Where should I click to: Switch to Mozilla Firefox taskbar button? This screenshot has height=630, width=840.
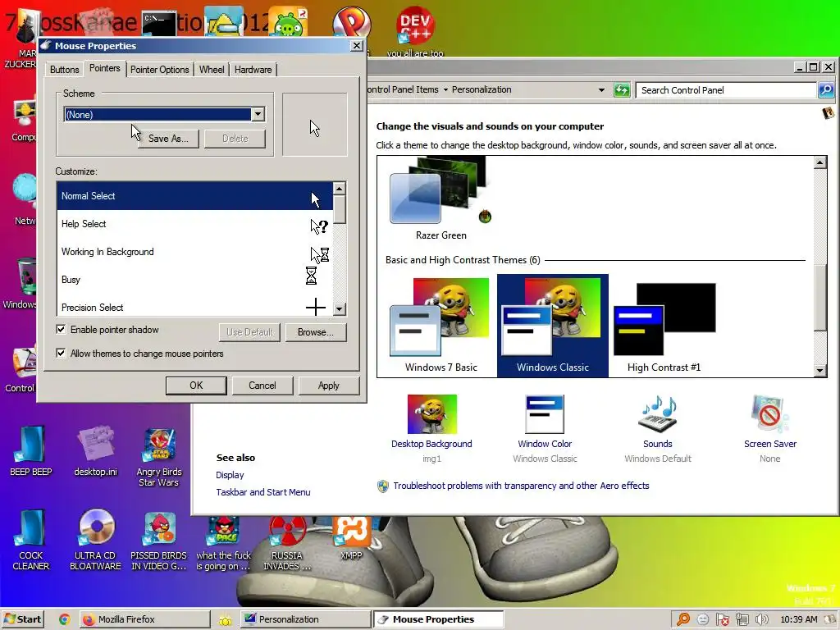click(144, 619)
